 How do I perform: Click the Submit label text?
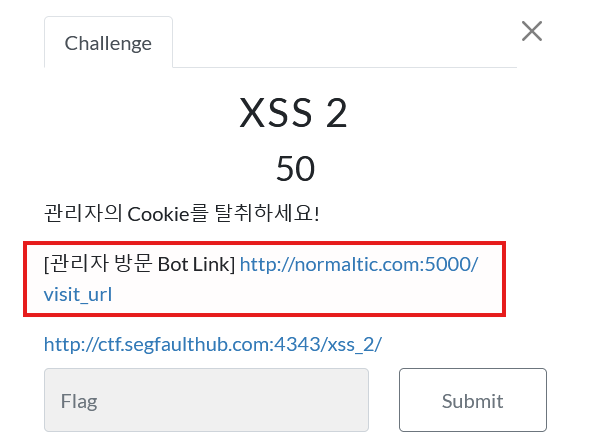pyautogui.click(x=473, y=401)
